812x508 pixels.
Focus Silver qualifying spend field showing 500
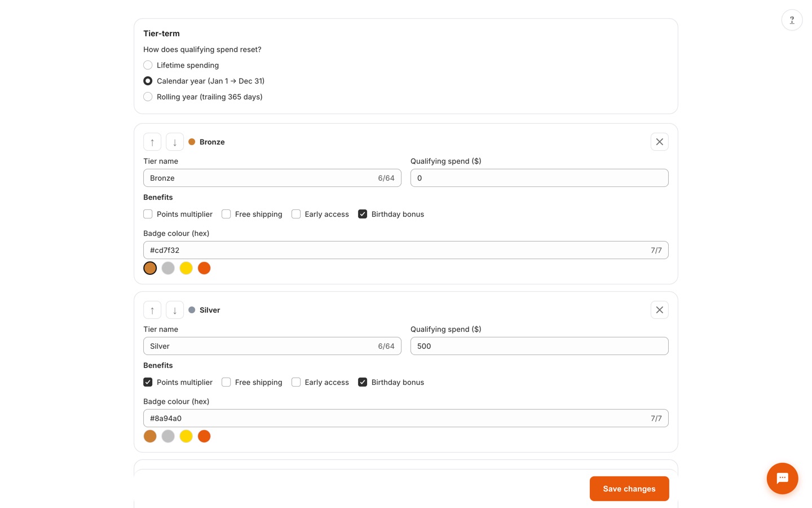pyautogui.click(x=540, y=346)
